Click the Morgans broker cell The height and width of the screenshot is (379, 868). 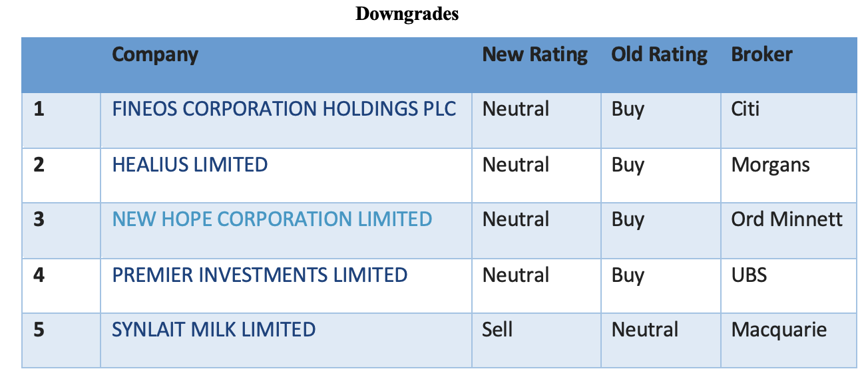point(770,165)
